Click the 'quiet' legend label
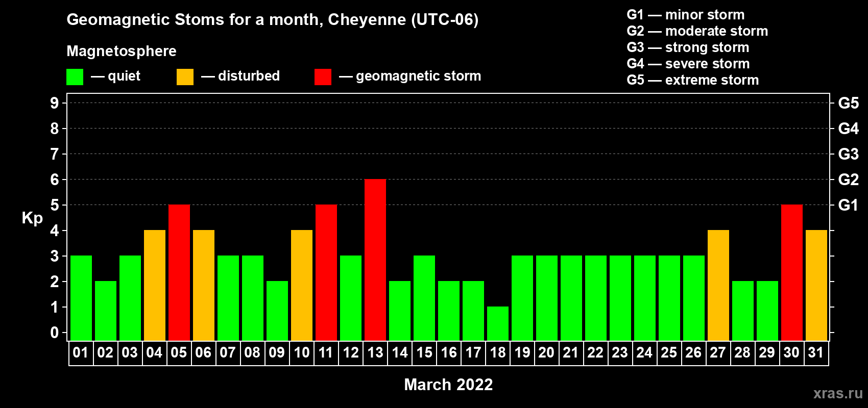Viewport: 868px width, 408px height. [124, 76]
